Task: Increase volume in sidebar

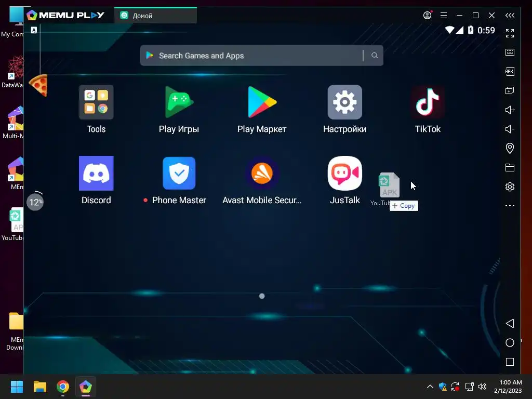Action: tap(510, 110)
